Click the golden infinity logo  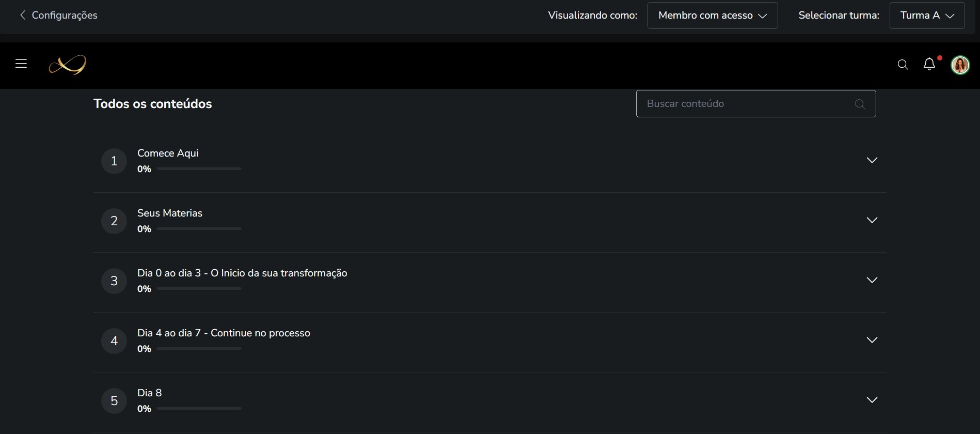[68, 65]
